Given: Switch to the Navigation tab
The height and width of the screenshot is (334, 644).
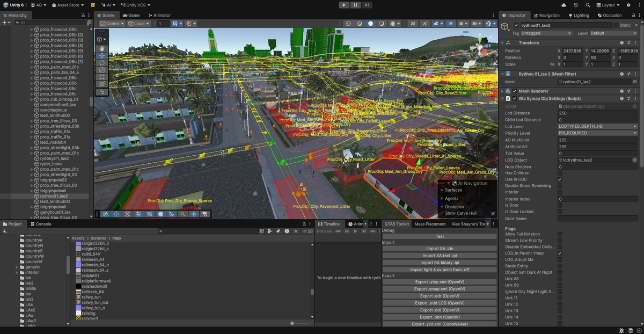Looking at the screenshot, I should pyautogui.click(x=546, y=15).
